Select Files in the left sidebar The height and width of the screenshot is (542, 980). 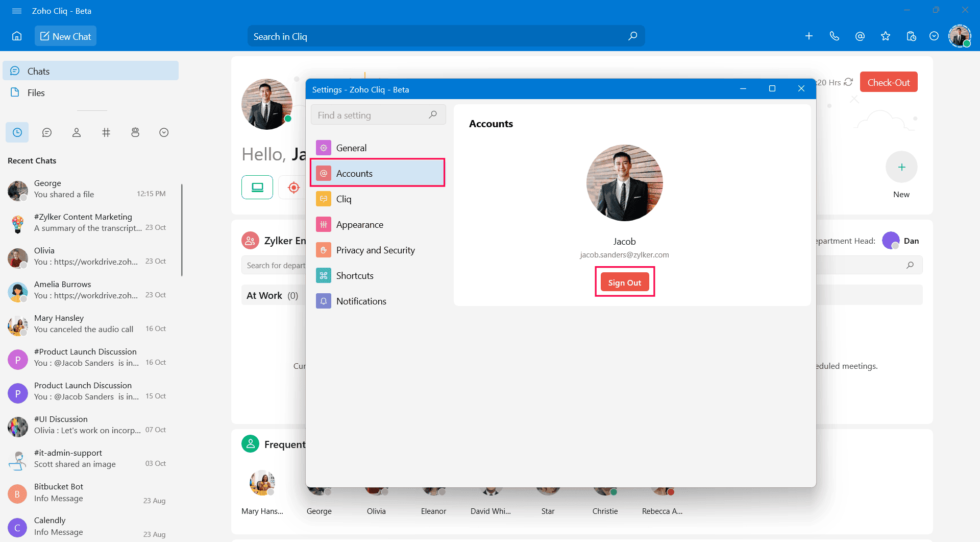coord(91,92)
